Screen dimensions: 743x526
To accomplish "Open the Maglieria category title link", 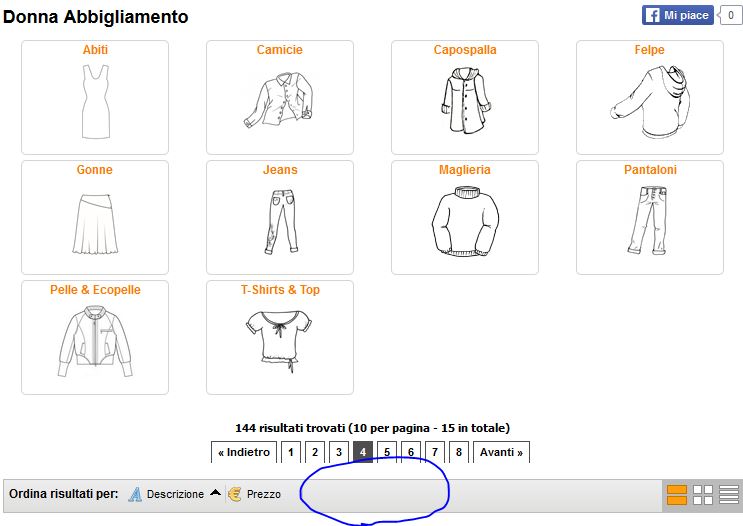I will tap(464, 170).
